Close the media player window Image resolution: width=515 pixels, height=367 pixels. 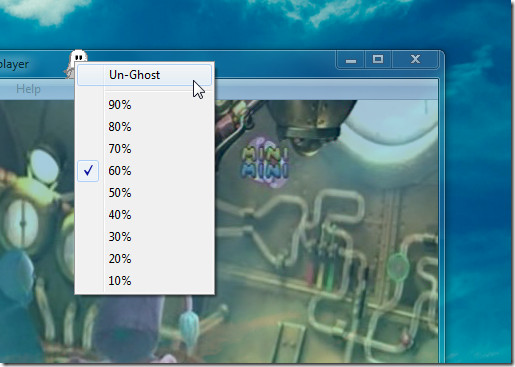coord(415,60)
